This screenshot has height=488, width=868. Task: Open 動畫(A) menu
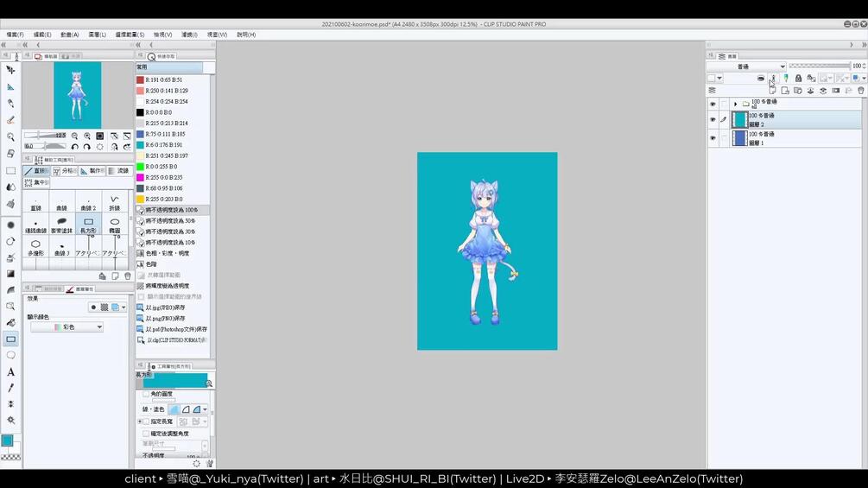pyautogui.click(x=70, y=35)
